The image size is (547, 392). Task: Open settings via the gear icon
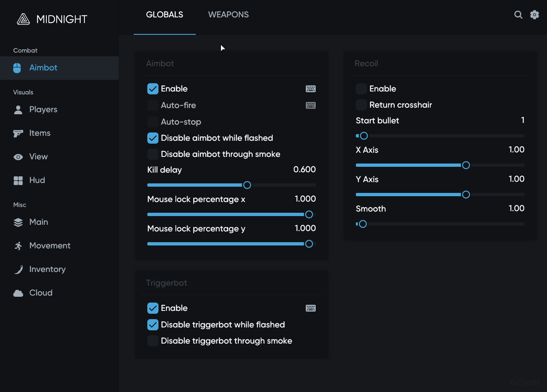tap(535, 15)
